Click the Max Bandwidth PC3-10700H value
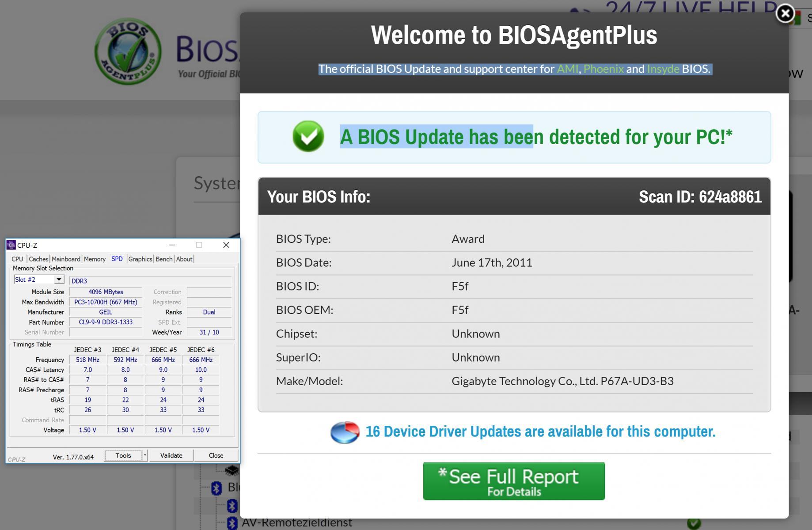This screenshot has width=812, height=530. (106, 302)
